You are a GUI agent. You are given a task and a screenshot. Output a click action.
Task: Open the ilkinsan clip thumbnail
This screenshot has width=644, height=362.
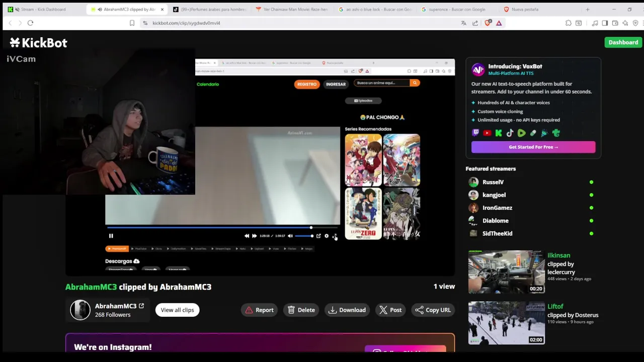coord(506,272)
